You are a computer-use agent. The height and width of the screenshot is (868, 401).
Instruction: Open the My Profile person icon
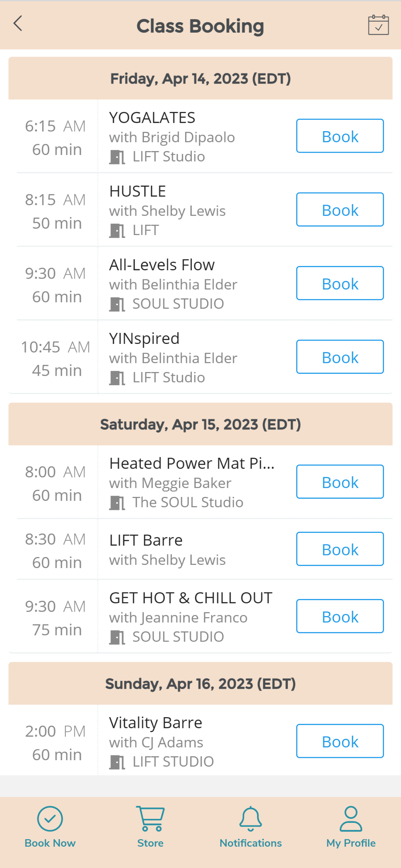[x=351, y=819]
